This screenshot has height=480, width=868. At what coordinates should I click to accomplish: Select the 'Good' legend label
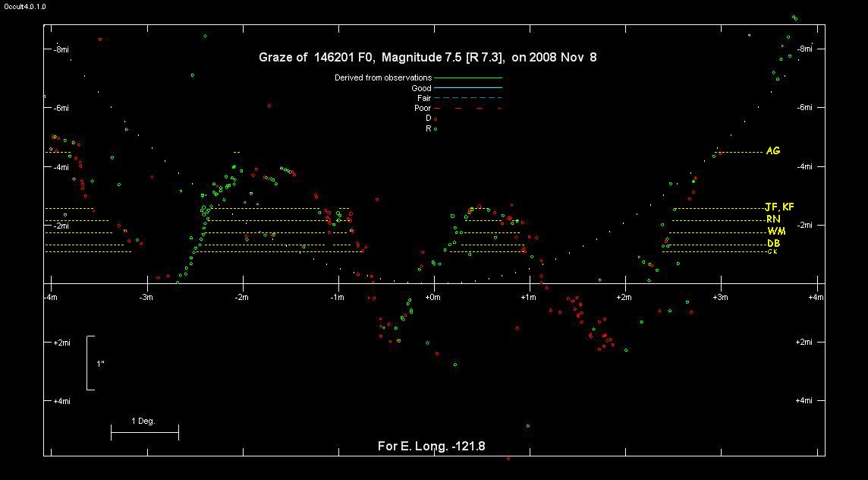tap(421, 88)
